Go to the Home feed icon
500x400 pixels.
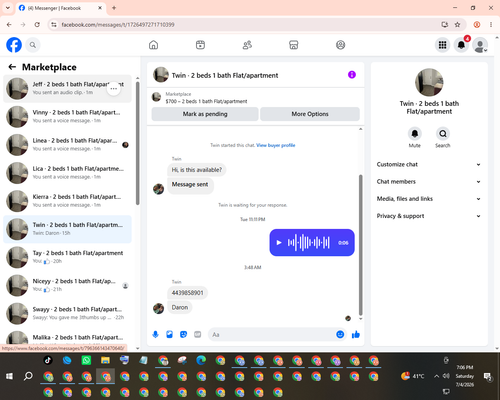click(x=153, y=45)
